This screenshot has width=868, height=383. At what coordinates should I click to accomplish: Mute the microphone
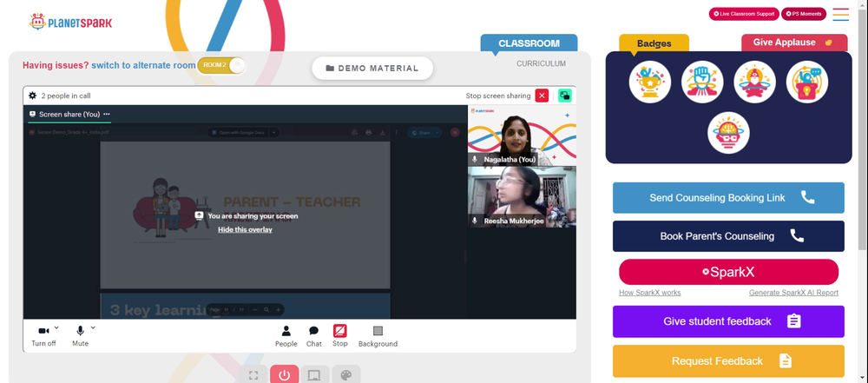coord(80,336)
